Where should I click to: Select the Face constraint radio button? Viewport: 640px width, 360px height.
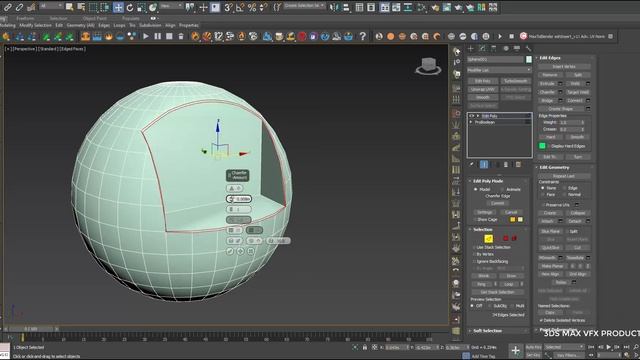542,195
